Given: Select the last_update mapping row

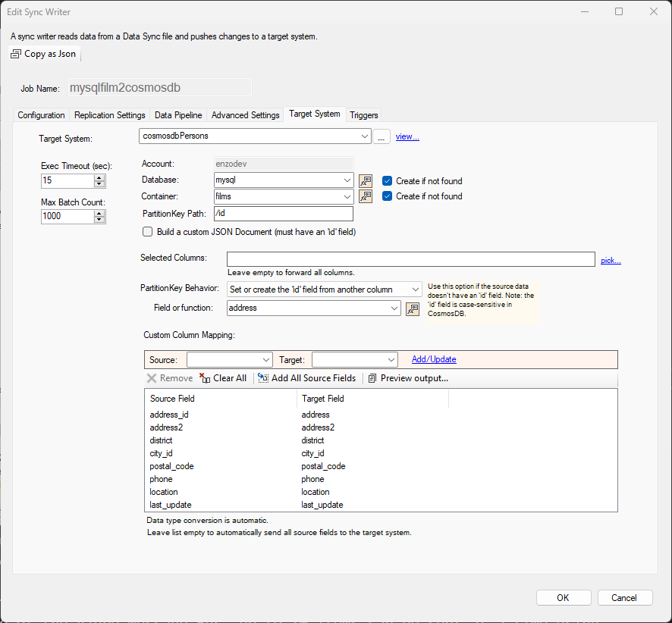Looking at the screenshot, I should click(381, 505).
